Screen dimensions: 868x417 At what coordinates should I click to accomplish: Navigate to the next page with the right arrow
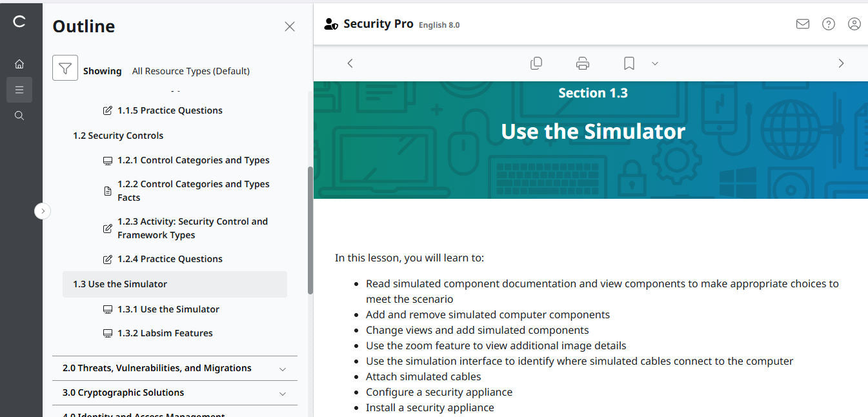pyautogui.click(x=841, y=63)
